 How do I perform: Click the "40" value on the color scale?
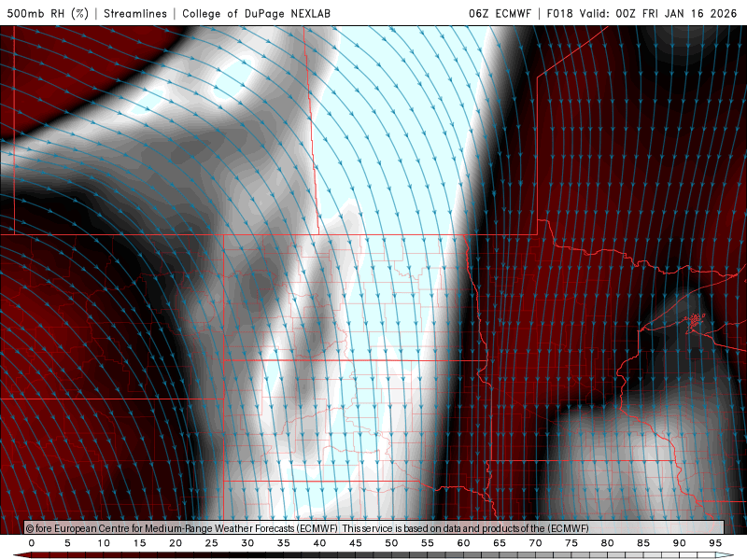tap(319, 543)
